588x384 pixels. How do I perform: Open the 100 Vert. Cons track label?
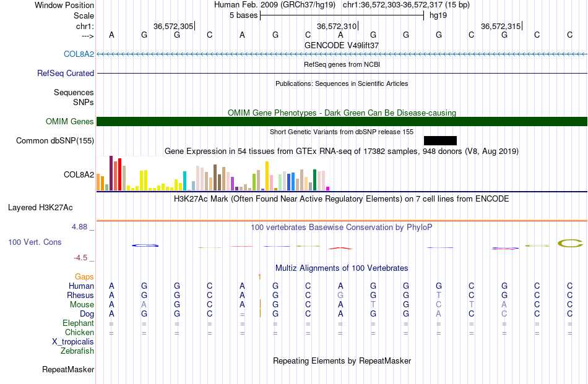pos(35,242)
